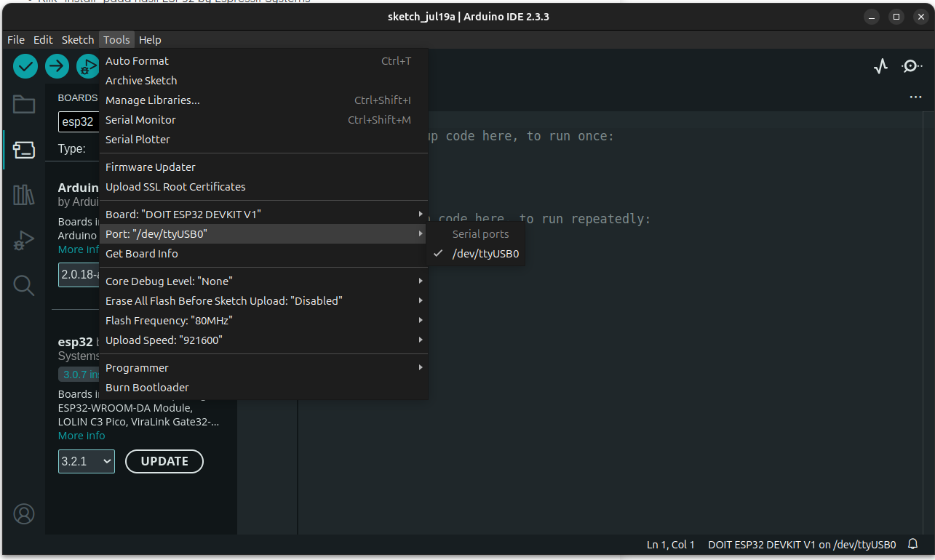
Task: Choose Upload SSL Root Certificates entry
Action: (263, 186)
